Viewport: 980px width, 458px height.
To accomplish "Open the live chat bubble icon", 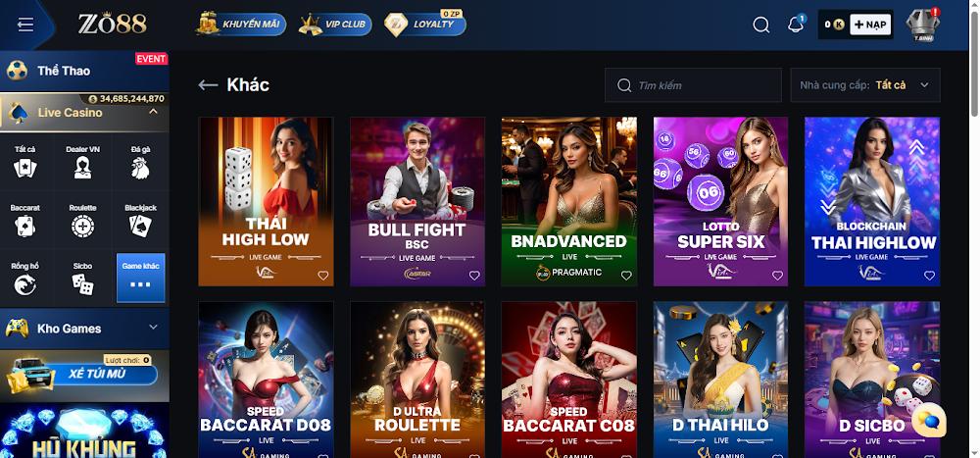I will (x=928, y=423).
